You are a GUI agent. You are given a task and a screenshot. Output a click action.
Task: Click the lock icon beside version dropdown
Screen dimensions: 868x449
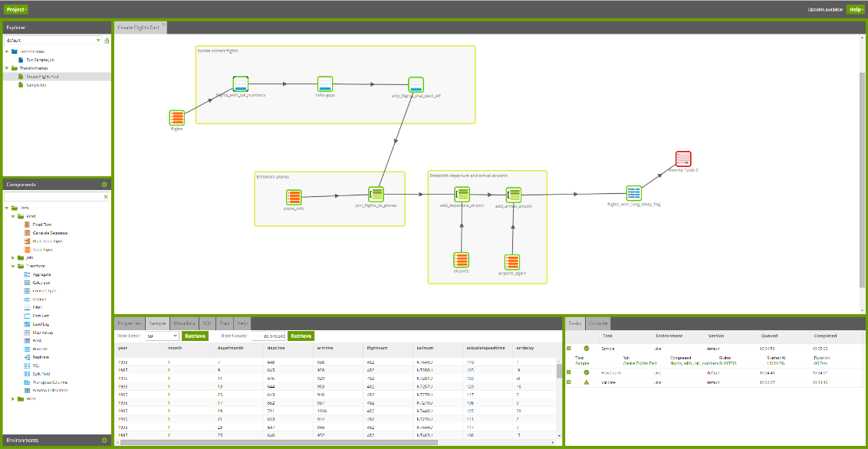[x=107, y=40]
